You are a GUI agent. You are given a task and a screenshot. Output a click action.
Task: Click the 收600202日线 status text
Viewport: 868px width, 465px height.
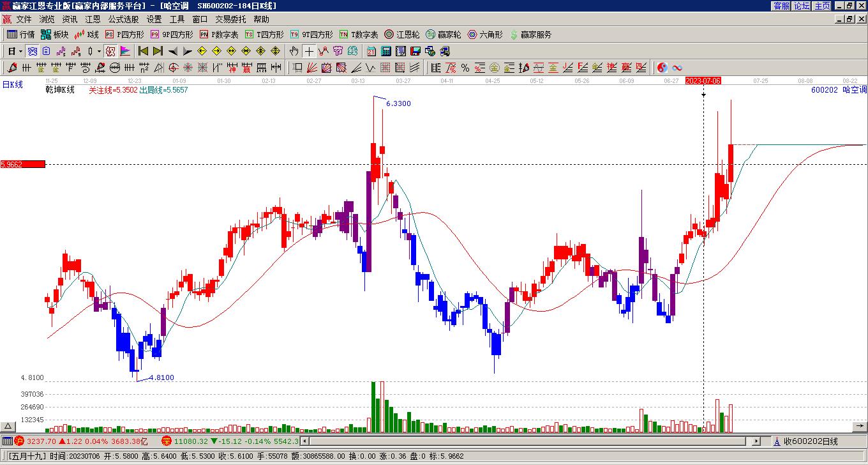click(811, 441)
